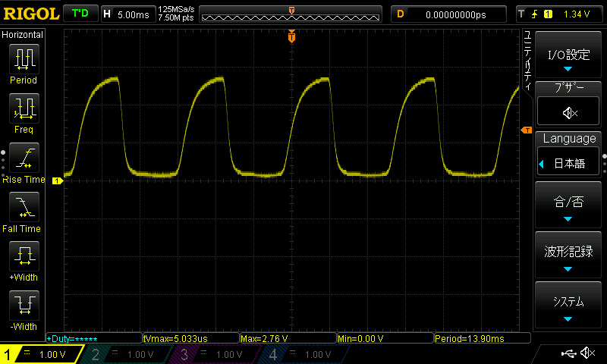
Task: Enable channel 3 on the bottom bar
Action: point(213,354)
